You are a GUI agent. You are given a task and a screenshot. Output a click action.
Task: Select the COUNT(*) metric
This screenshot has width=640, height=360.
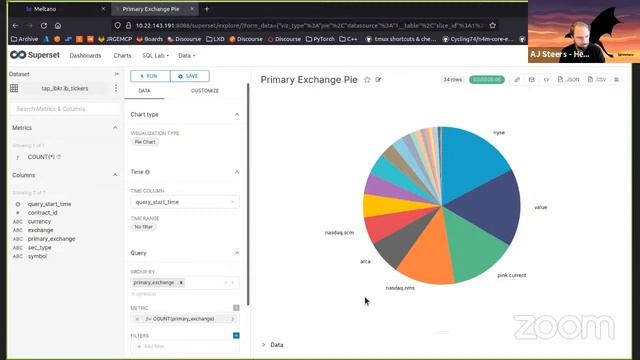[41, 157]
